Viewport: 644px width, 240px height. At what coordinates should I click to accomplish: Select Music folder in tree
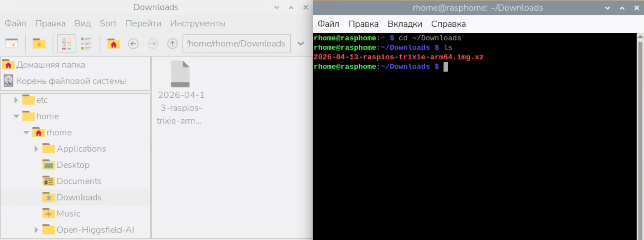point(68,213)
